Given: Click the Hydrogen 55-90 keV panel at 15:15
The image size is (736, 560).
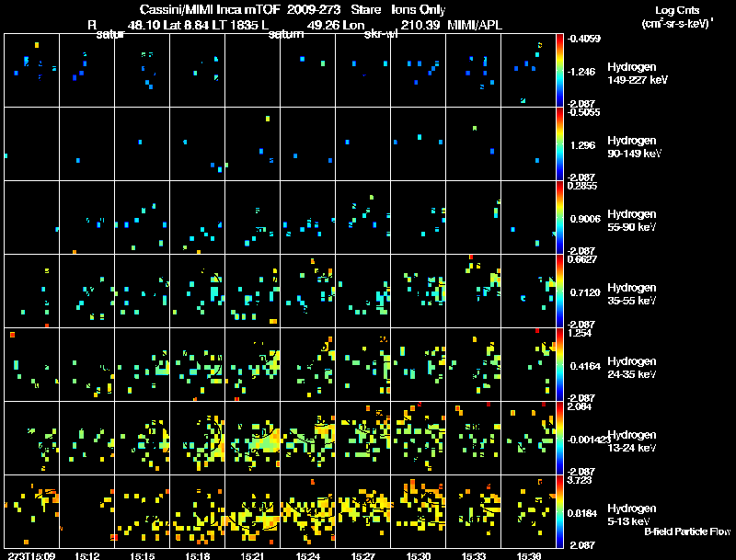Looking at the screenshot, I should [x=143, y=218].
